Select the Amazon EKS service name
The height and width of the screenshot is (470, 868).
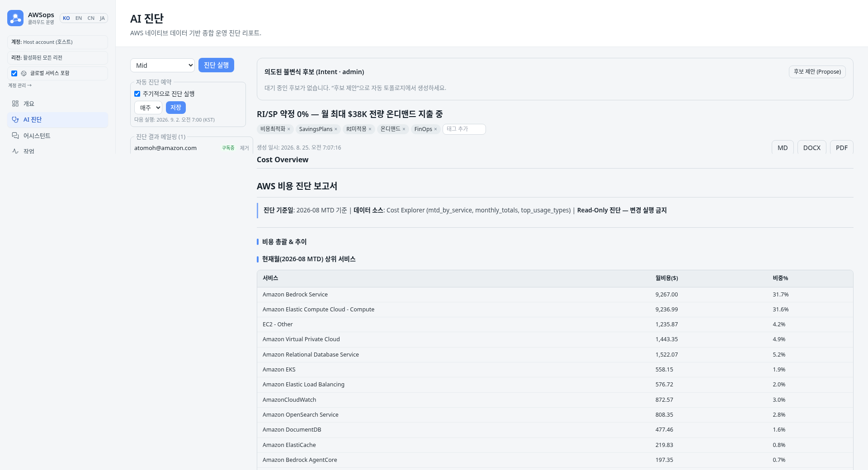(x=279, y=370)
